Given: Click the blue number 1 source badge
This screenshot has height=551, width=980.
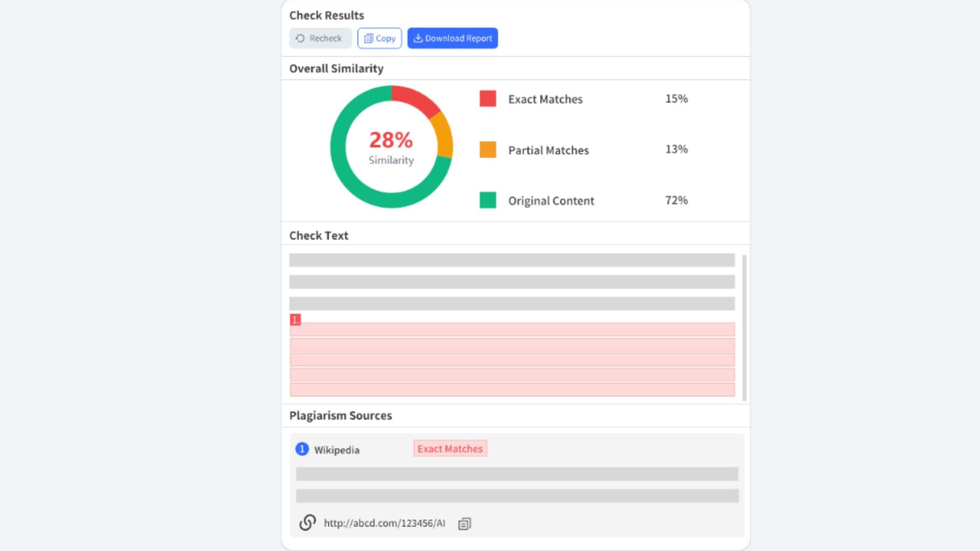Looking at the screenshot, I should point(302,449).
